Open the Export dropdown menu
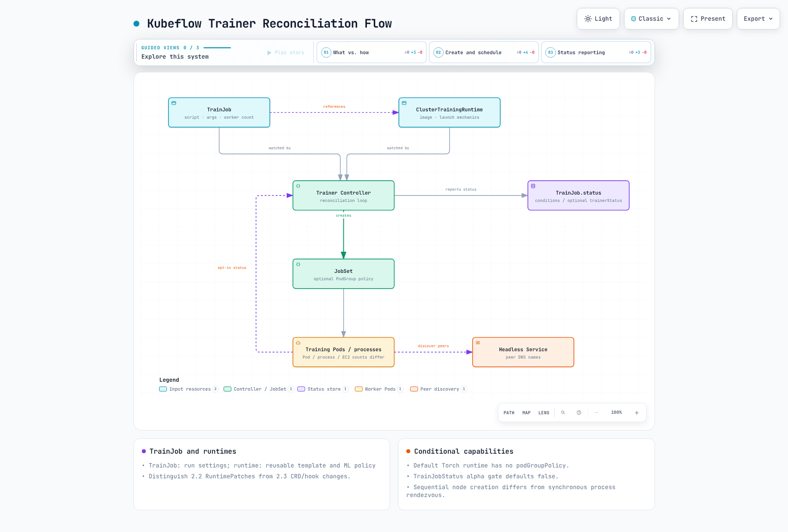Screen dimensions: 788x532 [x=758, y=19]
